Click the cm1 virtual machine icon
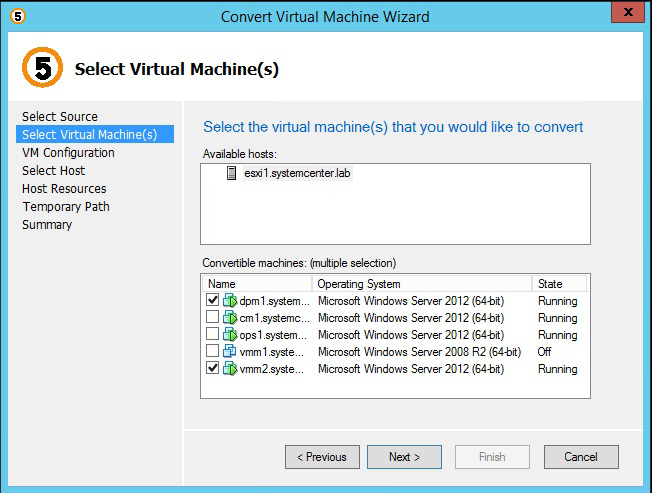 point(231,318)
